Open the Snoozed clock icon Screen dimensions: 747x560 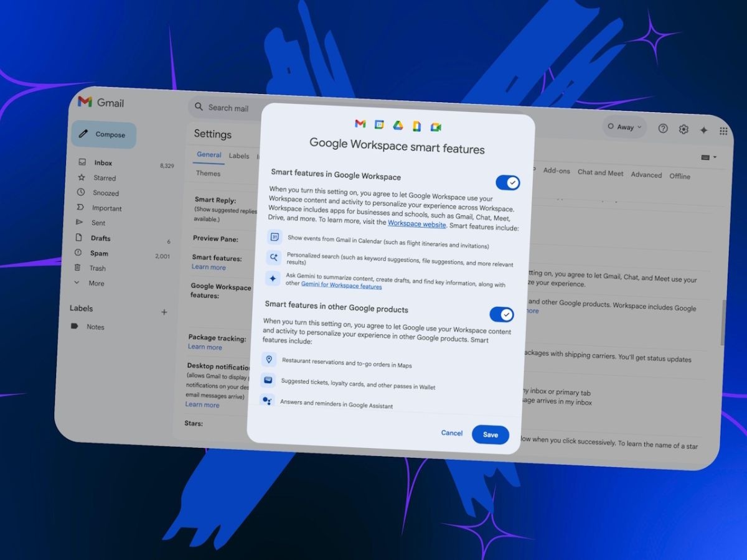click(x=80, y=192)
